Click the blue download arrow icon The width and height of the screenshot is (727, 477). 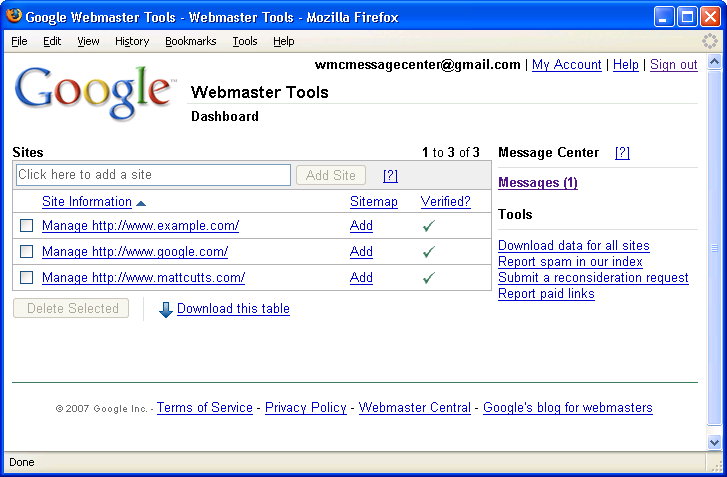(x=166, y=310)
